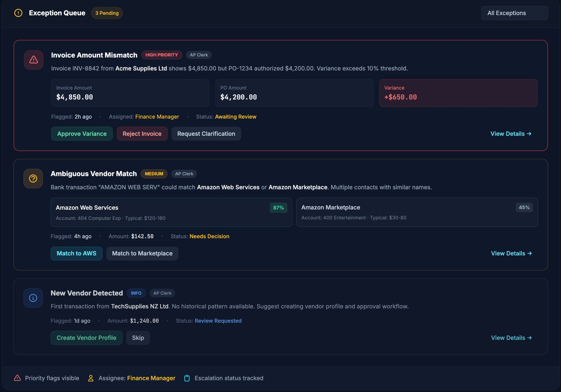This screenshot has height=392, width=561.
Task: Click the escalation clipboard icon in footer
Action: click(x=186, y=378)
